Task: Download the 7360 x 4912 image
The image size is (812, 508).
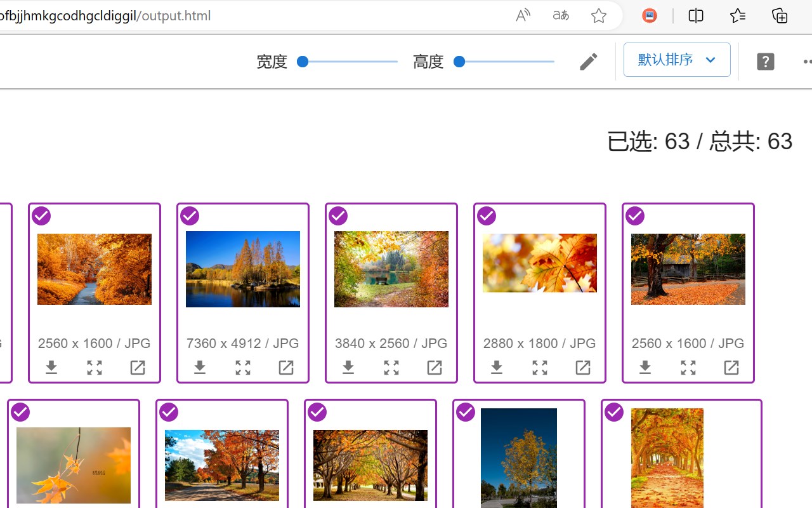Action: pos(200,368)
